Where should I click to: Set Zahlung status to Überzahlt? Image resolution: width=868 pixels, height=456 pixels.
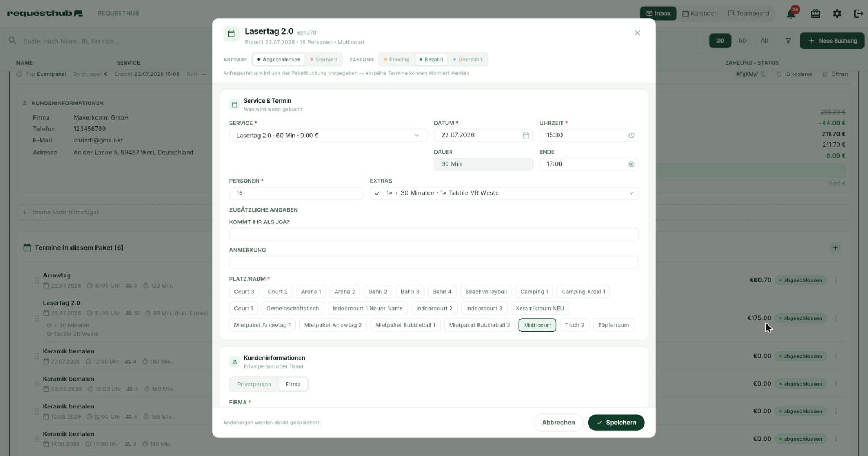[467, 60]
